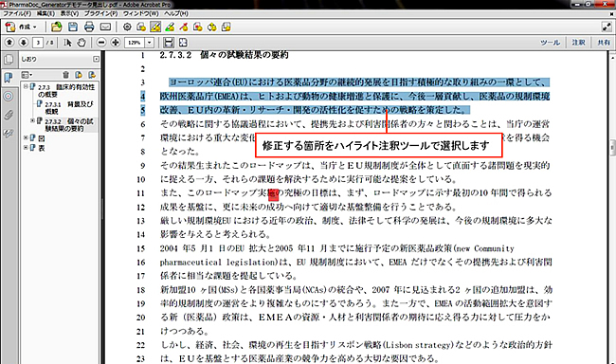The image size is (616, 364).
Task: Expand the 表 bookmark node
Action: click(x=26, y=148)
